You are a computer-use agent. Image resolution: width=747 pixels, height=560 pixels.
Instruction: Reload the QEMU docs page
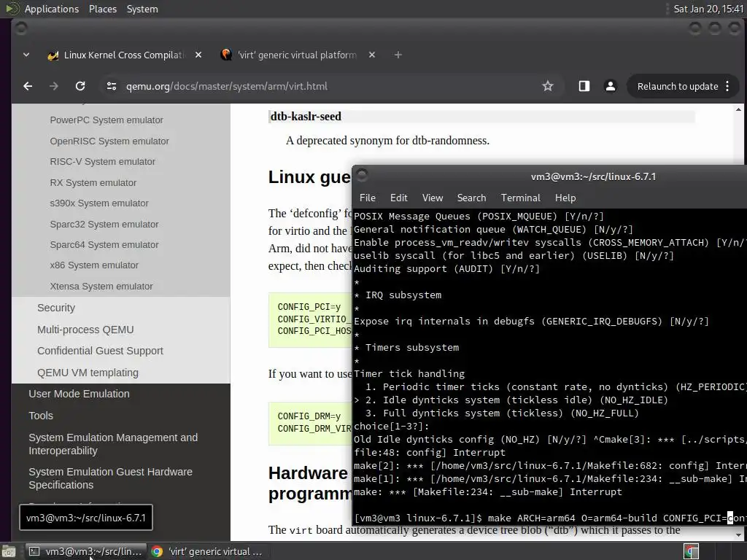click(80, 86)
